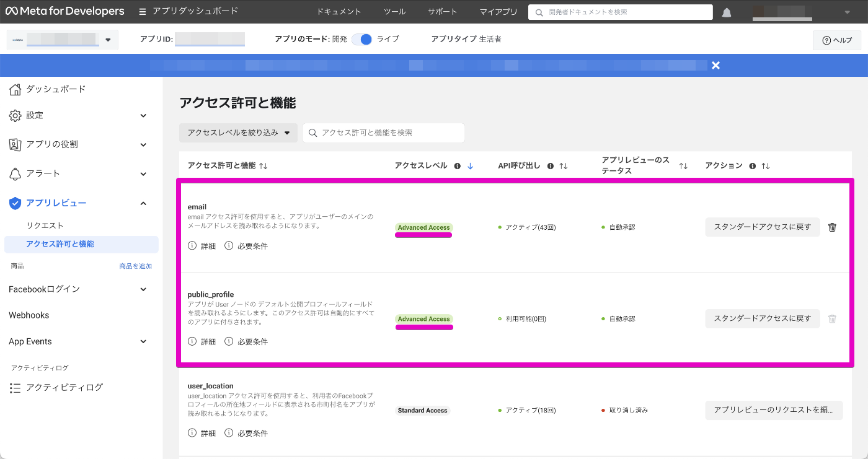Screen dimensions: 868x459
Task: Click the 設定 gear icon
Action: pyautogui.click(x=15, y=116)
